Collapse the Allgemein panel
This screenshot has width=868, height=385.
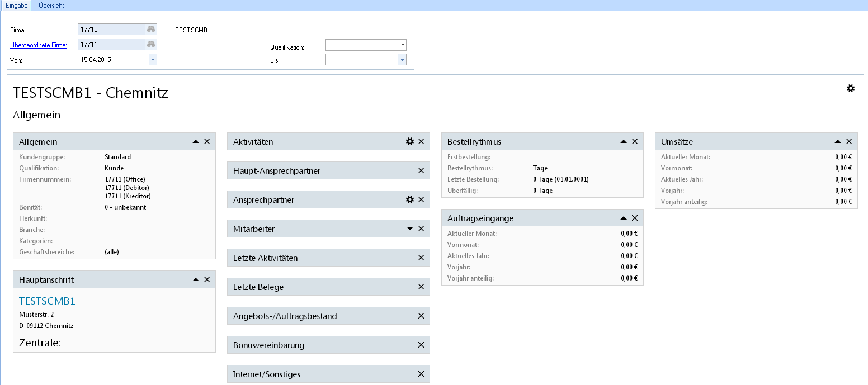point(196,142)
